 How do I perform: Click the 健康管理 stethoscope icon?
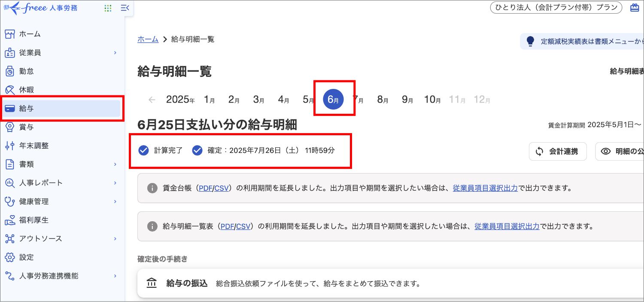(10, 201)
